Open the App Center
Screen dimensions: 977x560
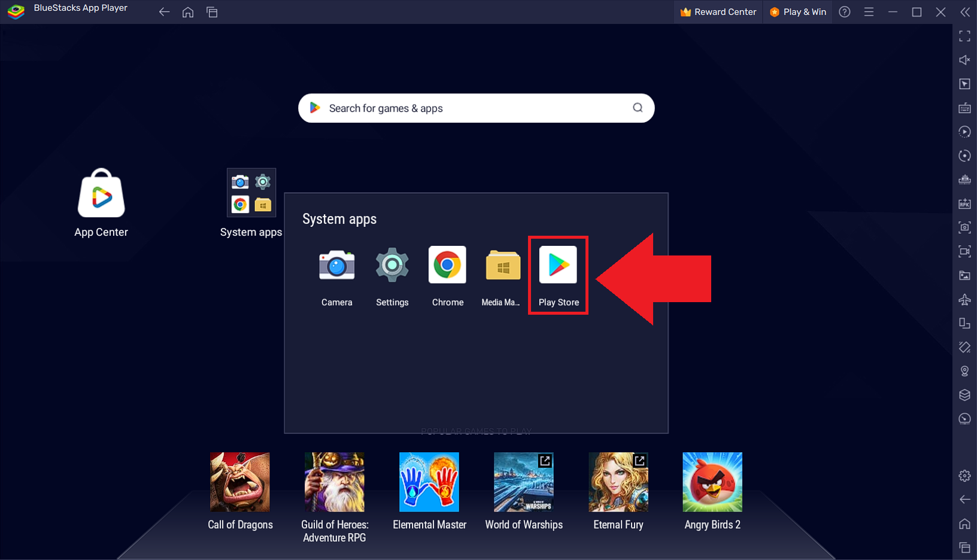point(101,193)
